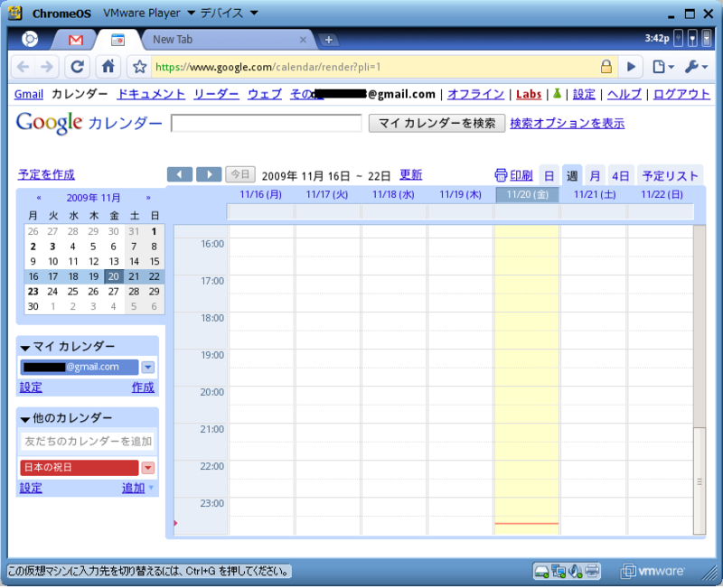Click the browser back arrow
The image size is (723, 588).
23,67
